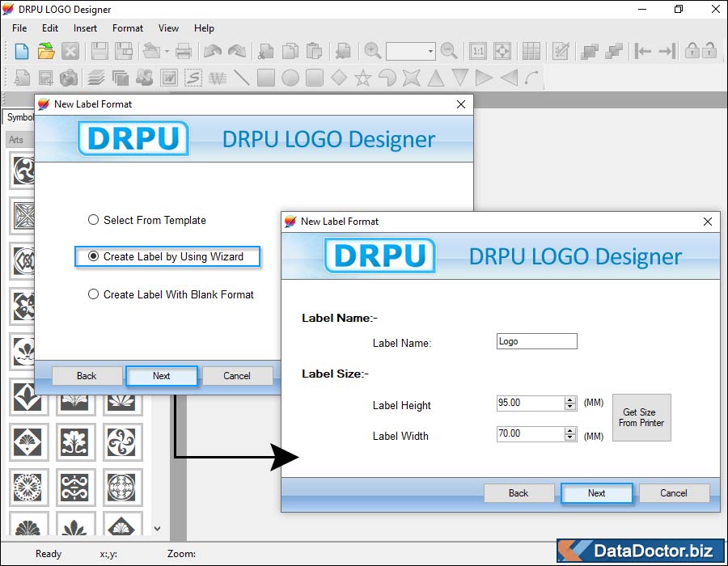728x566 pixels.
Task: Click the Cut scissors icon
Action: tap(266, 51)
